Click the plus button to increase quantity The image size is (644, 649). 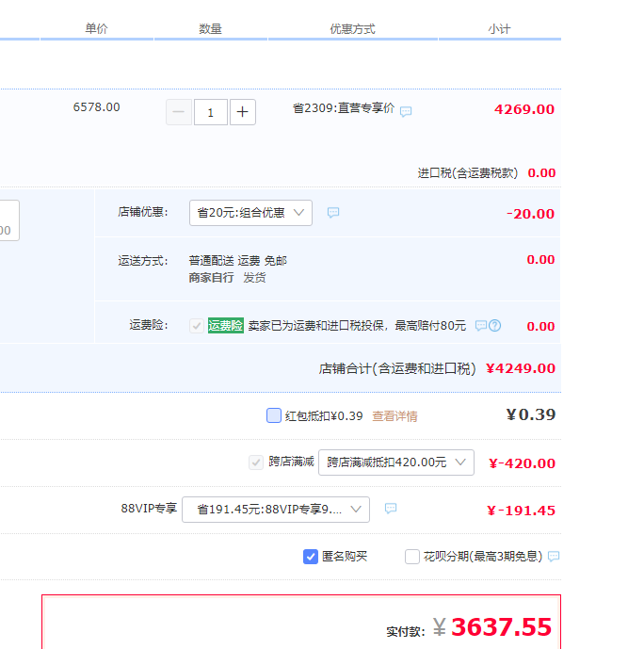[x=243, y=112]
